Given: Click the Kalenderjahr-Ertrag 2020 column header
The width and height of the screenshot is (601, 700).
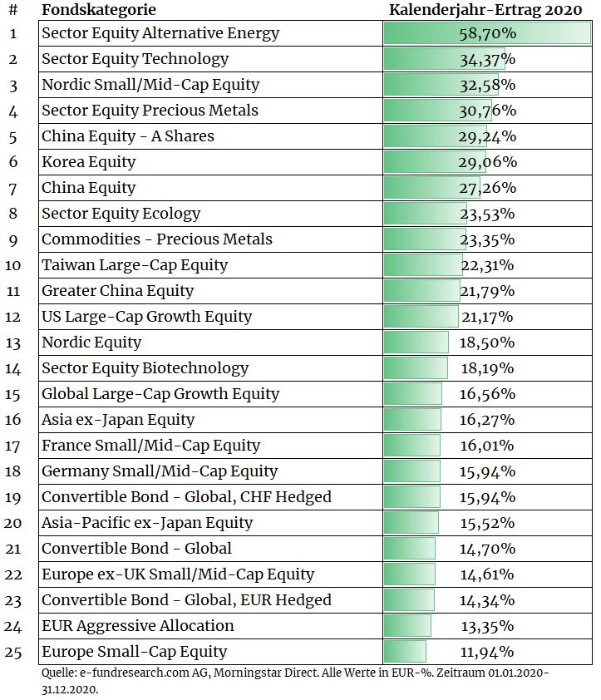Looking at the screenshot, I should point(485,10).
